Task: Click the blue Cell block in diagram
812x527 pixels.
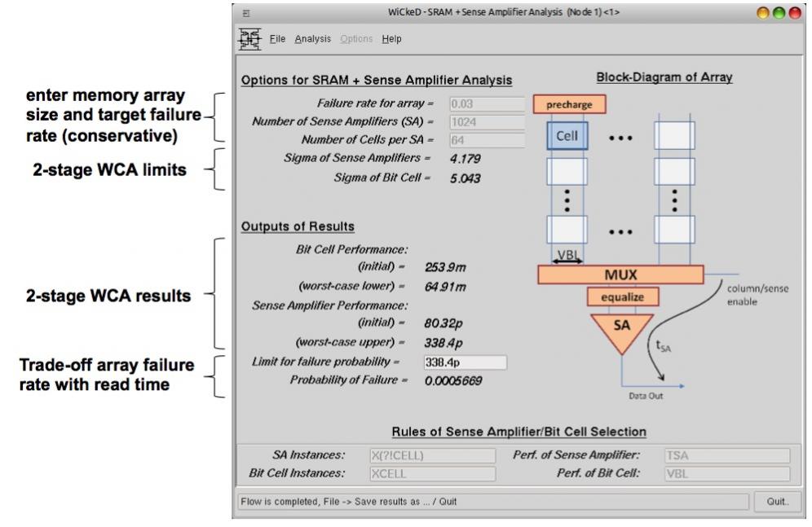Action: (x=567, y=136)
